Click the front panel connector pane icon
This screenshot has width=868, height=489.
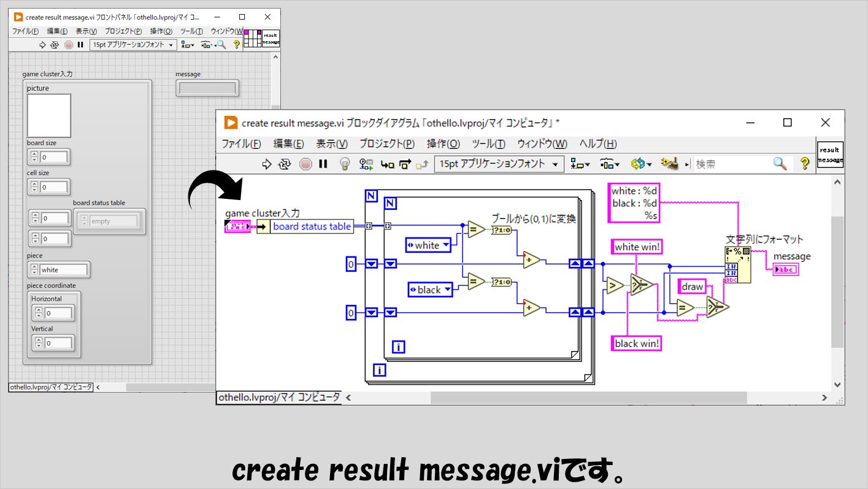tap(252, 39)
